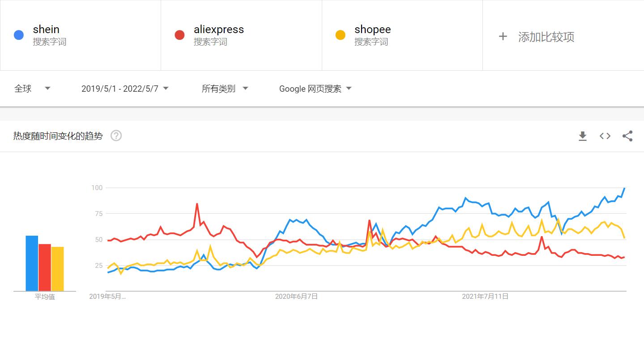Edit the aliexpress search term

[x=219, y=30]
